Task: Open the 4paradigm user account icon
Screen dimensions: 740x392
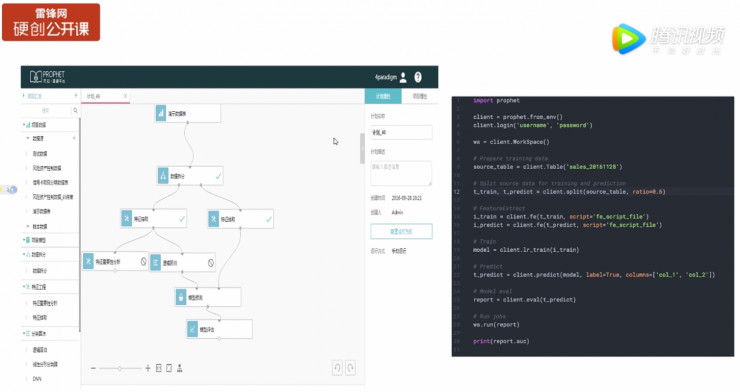Action: 403,77
